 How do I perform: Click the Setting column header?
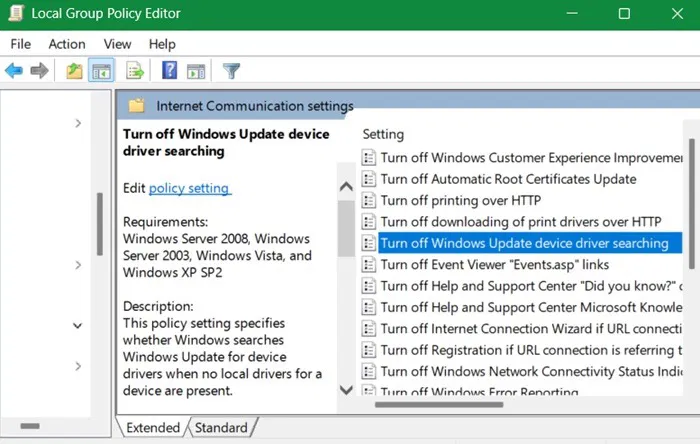coord(383,133)
